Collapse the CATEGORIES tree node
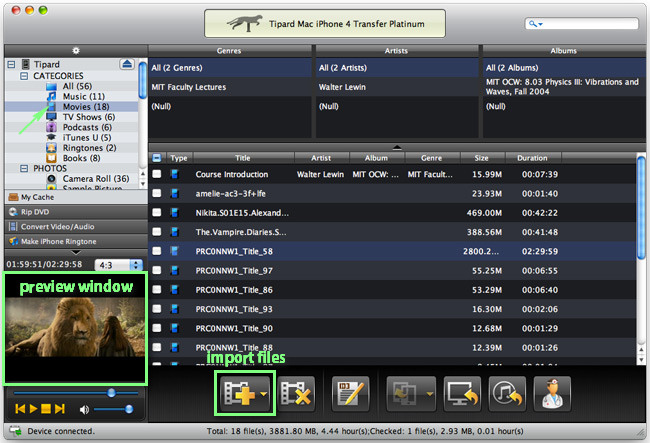This screenshot has width=650, height=443. [24, 76]
